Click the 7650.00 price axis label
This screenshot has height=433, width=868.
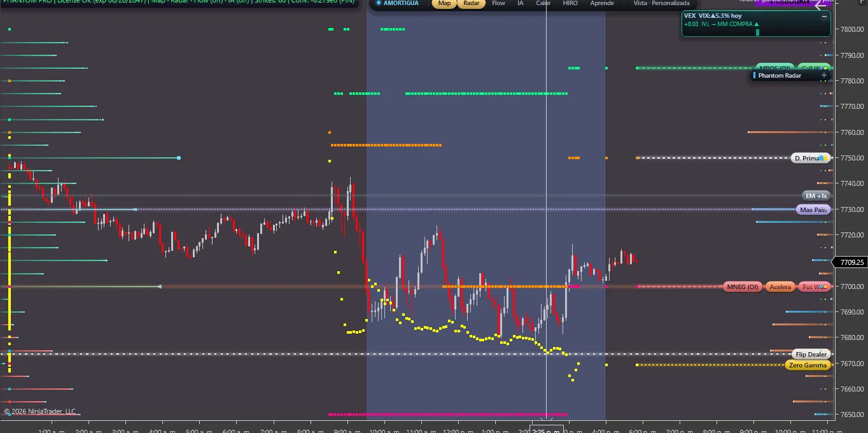[852, 415]
